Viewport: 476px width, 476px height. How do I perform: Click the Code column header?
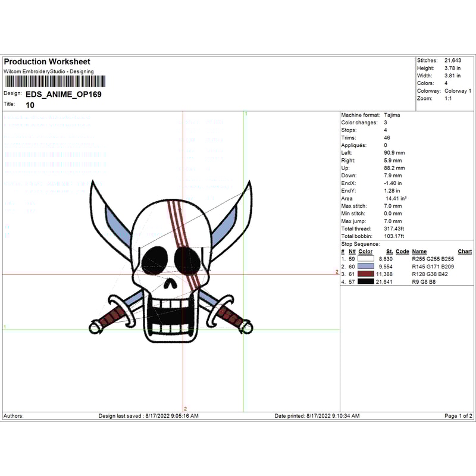tap(402, 252)
